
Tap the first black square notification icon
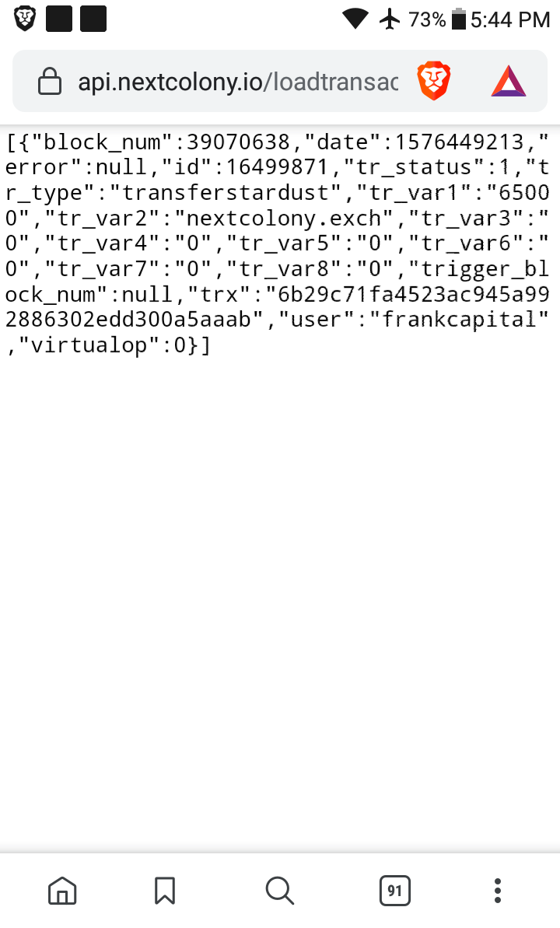coord(59,19)
